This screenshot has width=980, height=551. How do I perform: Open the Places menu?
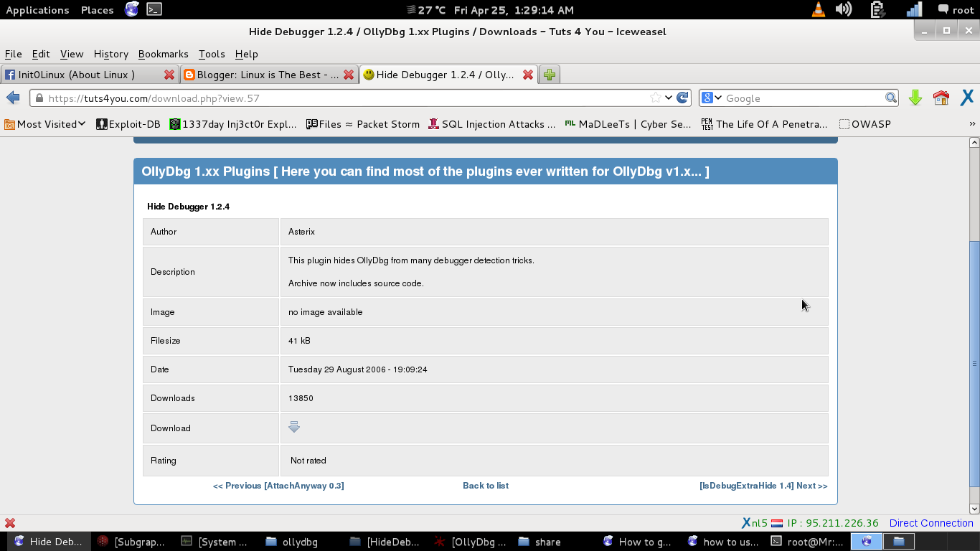[97, 10]
